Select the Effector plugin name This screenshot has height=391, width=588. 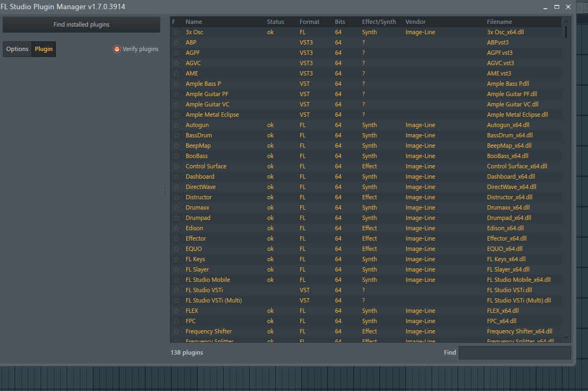(x=196, y=238)
